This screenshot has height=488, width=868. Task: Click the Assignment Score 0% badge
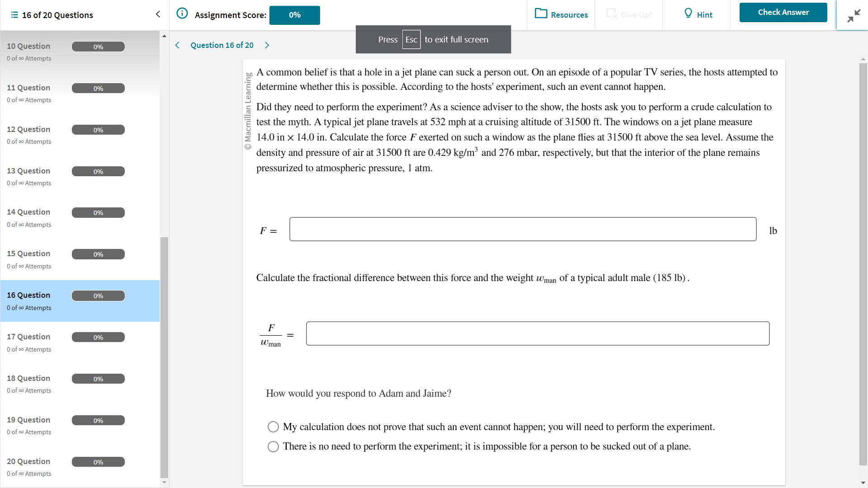click(x=294, y=15)
